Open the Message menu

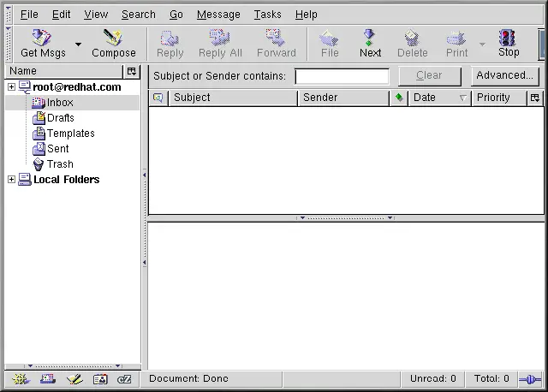(218, 15)
